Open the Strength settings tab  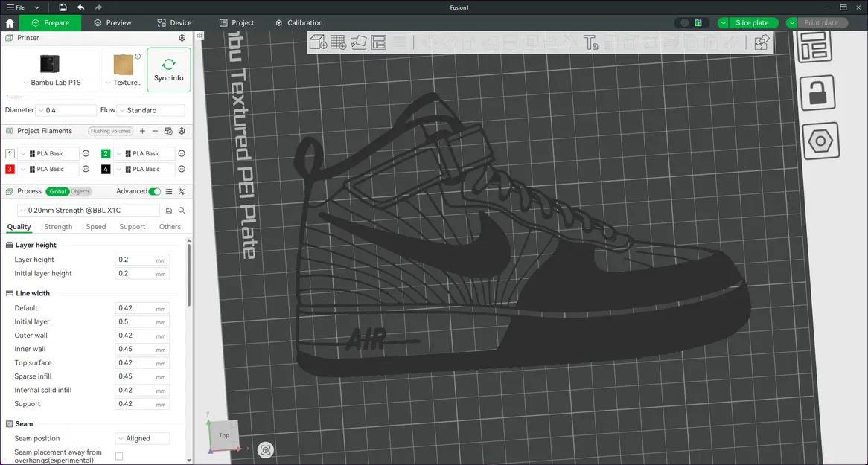click(x=57, y=226)
